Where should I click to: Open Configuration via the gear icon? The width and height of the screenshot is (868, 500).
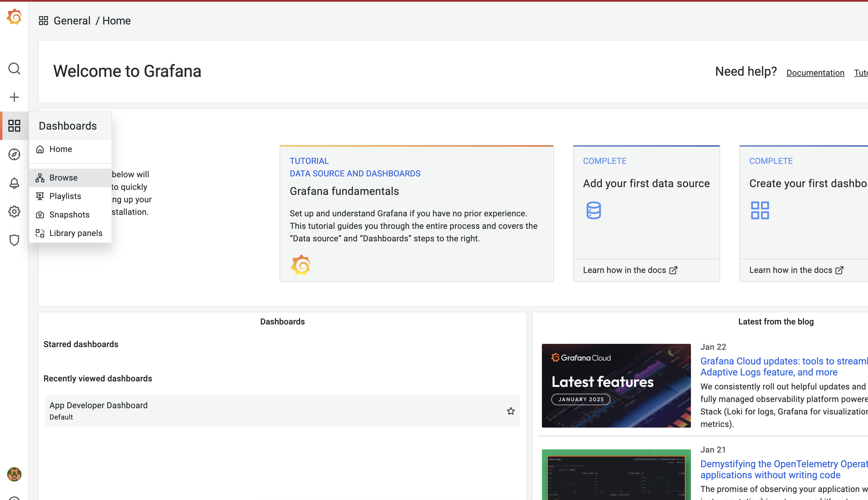pos(14,212)
